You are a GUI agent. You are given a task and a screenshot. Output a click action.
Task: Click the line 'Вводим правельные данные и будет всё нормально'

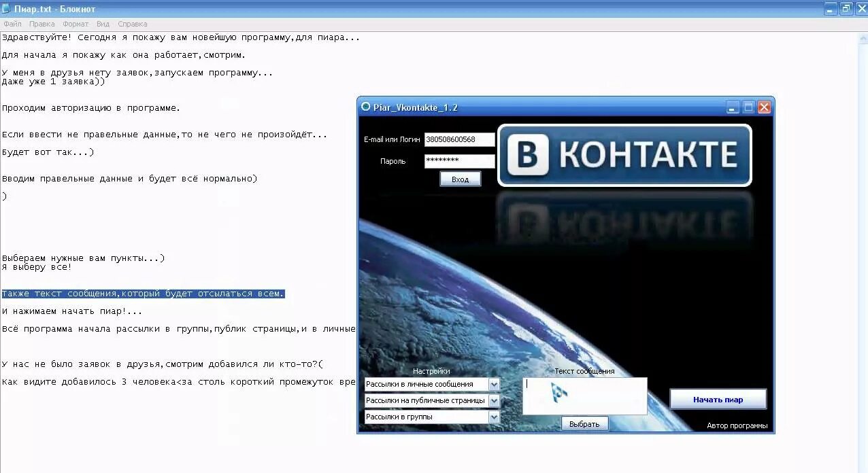[x=129, y=179]
